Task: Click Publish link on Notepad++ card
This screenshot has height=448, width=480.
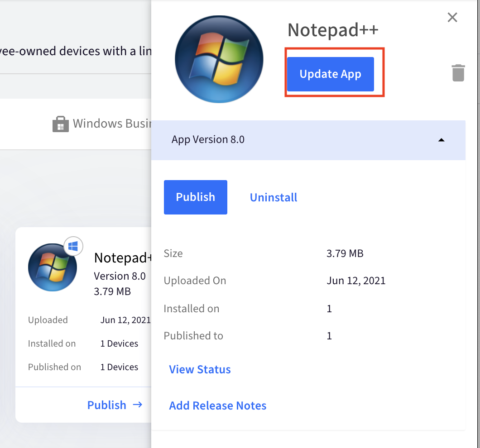Action: click(106, 405)
